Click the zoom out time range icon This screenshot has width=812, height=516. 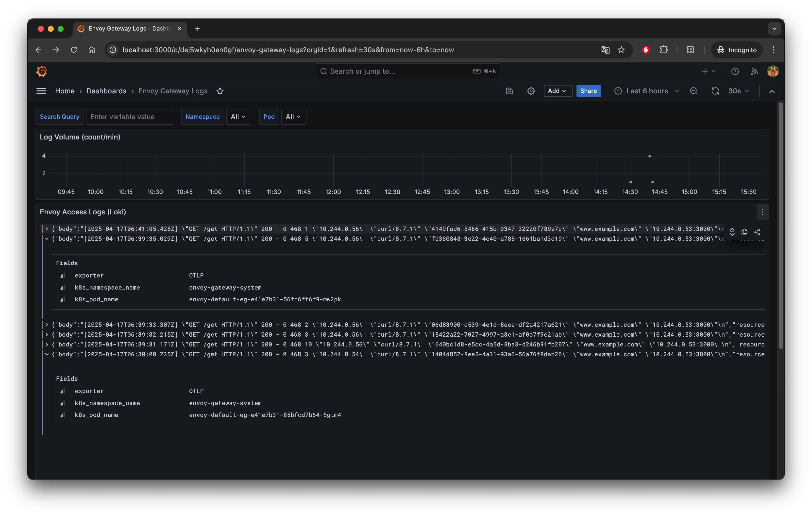693,91
